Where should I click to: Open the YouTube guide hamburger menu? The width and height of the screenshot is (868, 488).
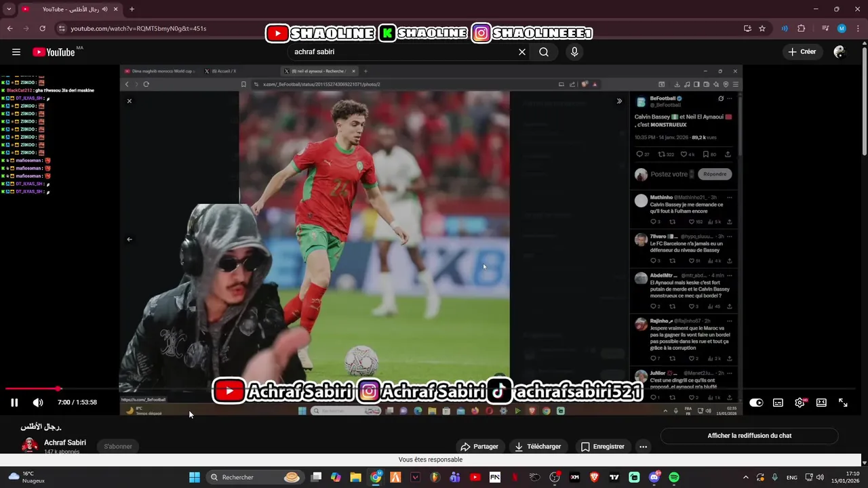(x=16, y=52)
